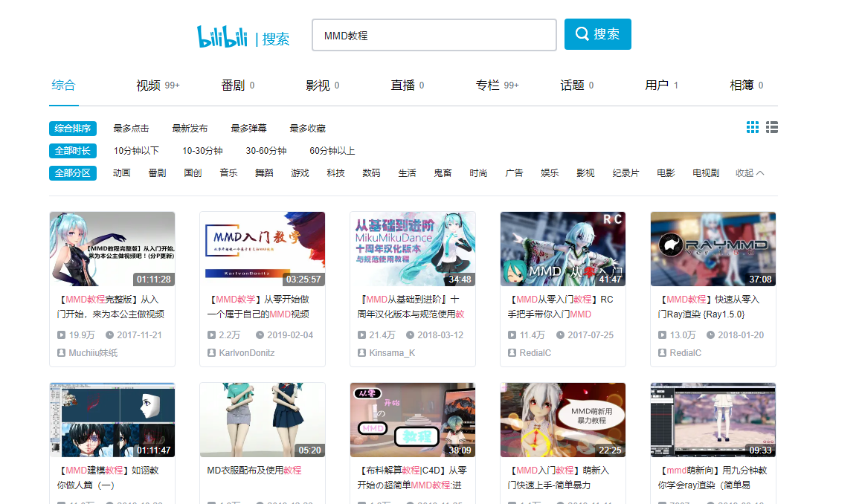
Task: Filter by 科技 category
Action: 336,173
